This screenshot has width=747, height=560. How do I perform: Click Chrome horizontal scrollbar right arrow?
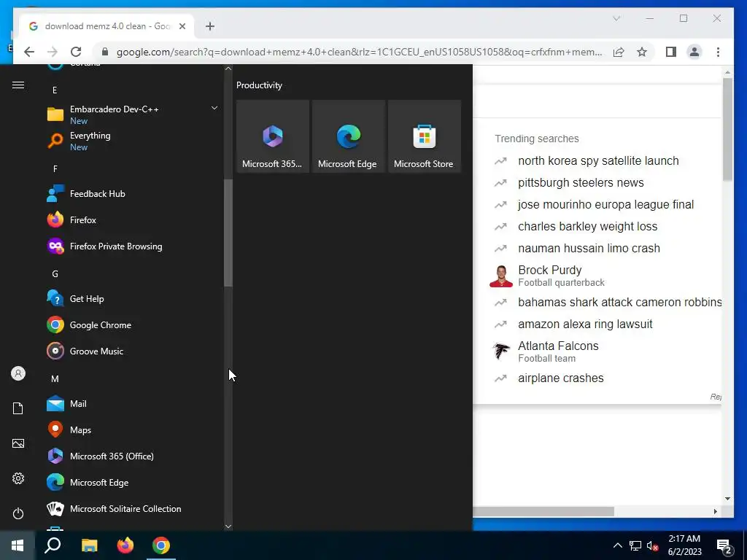715,511
